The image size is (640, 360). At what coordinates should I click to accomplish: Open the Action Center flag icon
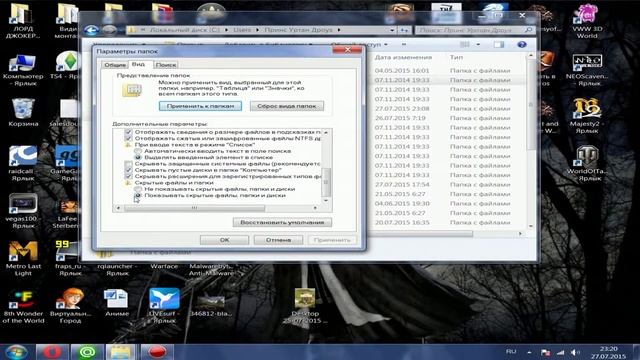(545, 352)
